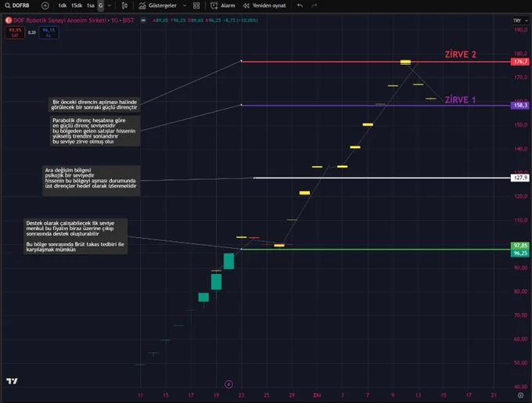Click the 190,0 price scale label
This screenshot has width=532, height=403.
coord(520,30)
